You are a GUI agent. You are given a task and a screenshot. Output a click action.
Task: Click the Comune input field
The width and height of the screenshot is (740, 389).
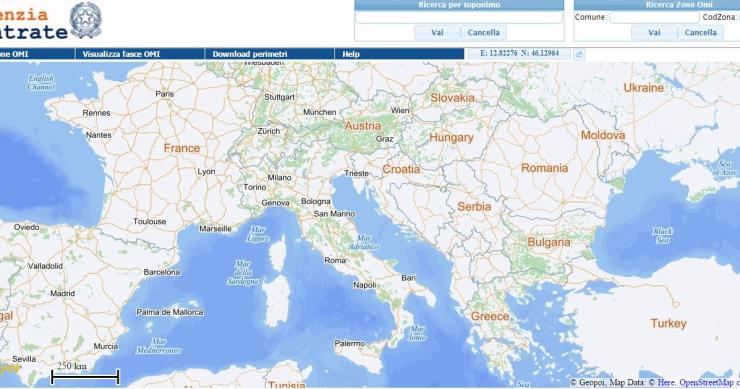point(654,17)
